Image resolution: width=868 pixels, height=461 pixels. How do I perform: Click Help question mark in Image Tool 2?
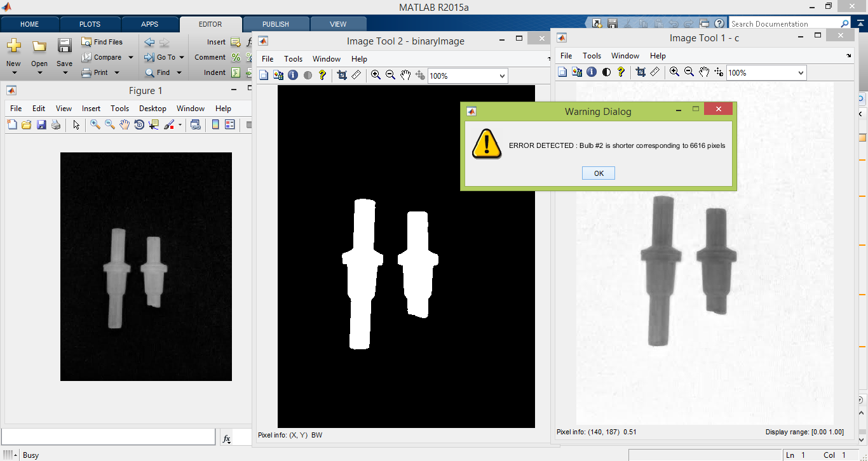[322, 75]
